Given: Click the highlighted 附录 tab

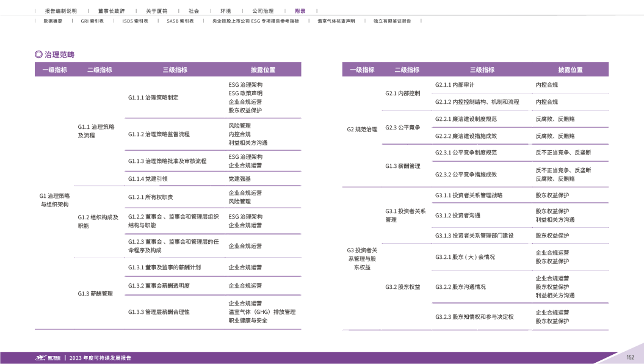Looking at the screenshot, I should (300, 11).
